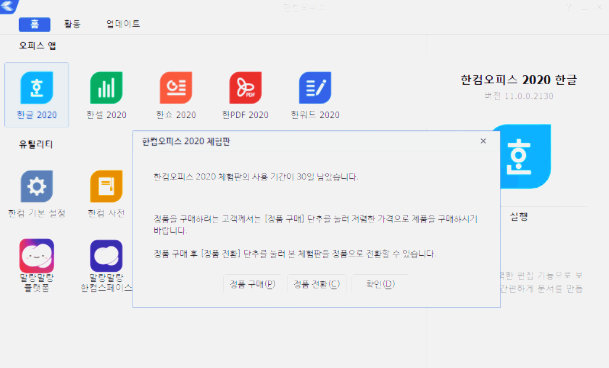Click the 확인(D) button
The image size is (609, 368).
coord(380,284)
